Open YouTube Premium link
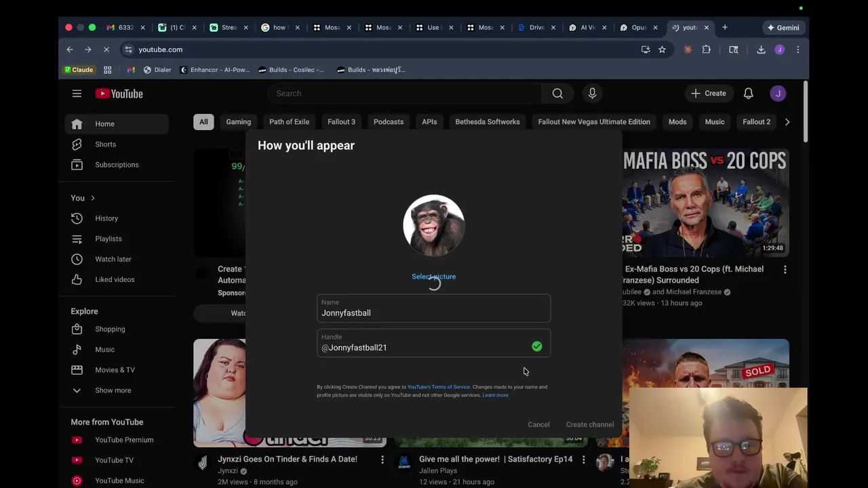The width and height of the screenshot is (868, 488). point(117,440)
